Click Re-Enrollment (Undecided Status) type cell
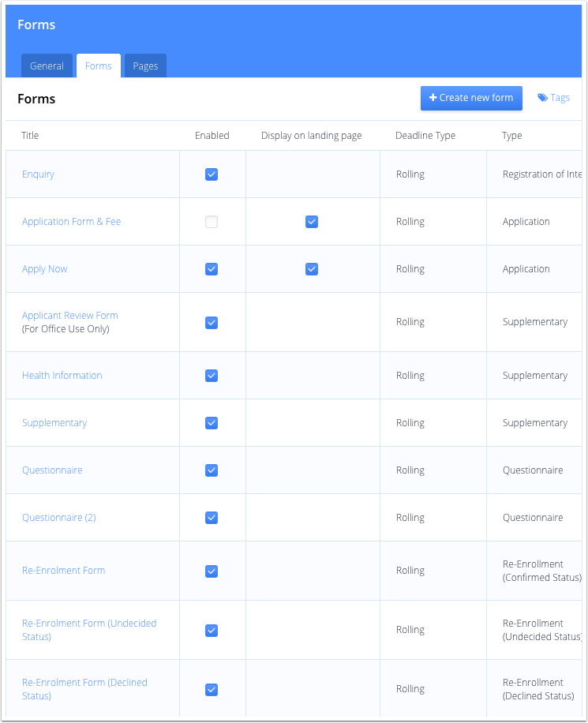588x723 pixels. 542,630
